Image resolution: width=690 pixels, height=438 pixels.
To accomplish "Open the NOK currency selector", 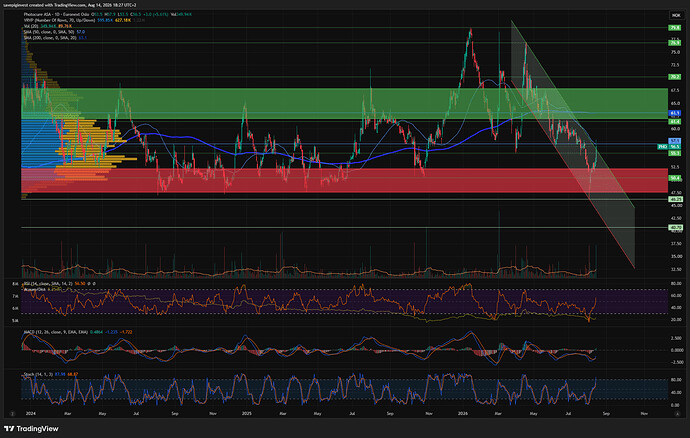I will (675, 15).
